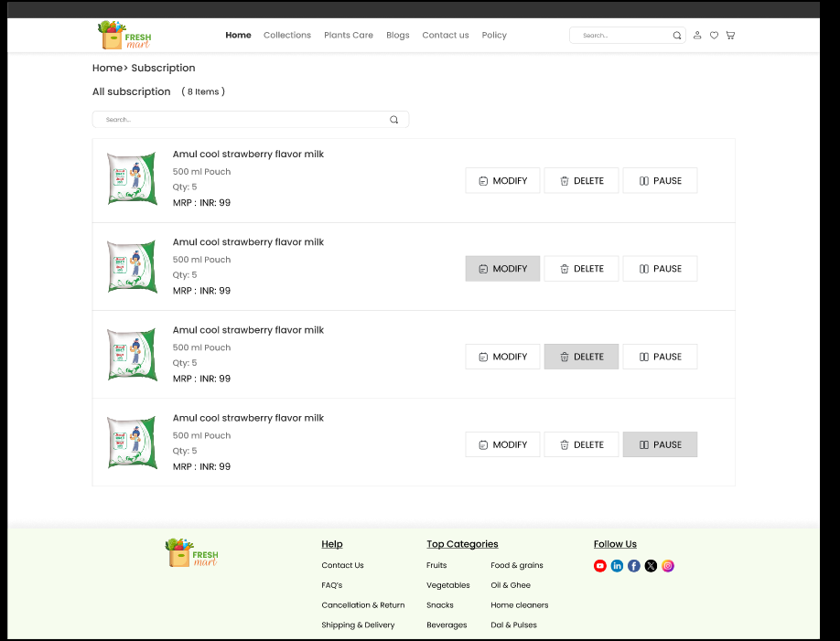Open the Contact us nav item
This screenshot has width=840, height=641.
(446, 35)
